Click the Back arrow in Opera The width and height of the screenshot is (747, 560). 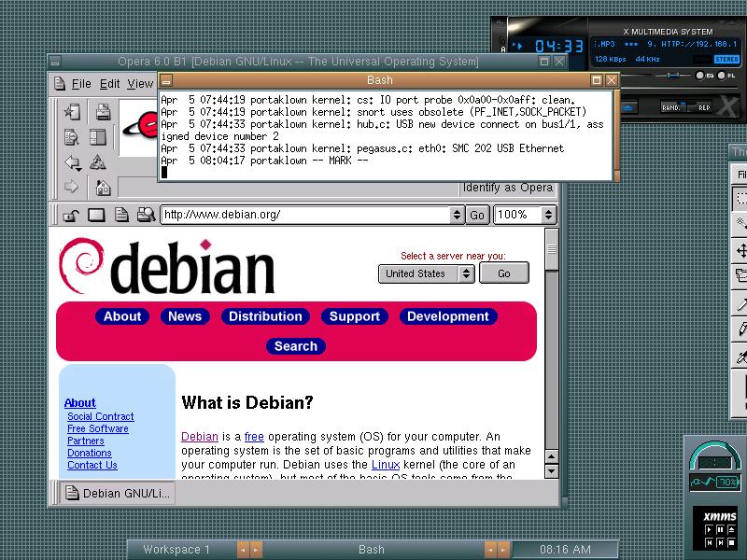72,162
